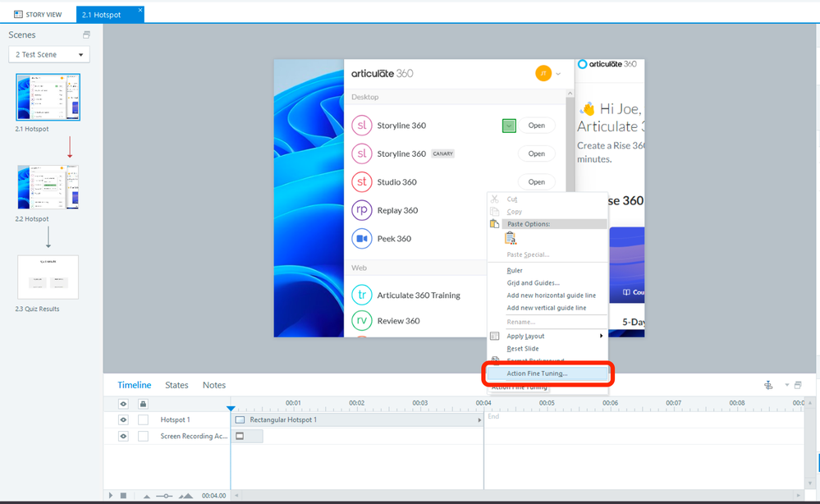Image resolution: width=820 pixels, height=504 pixels.
Task: Click the Scenes panel undock icon
Action: 86,34
